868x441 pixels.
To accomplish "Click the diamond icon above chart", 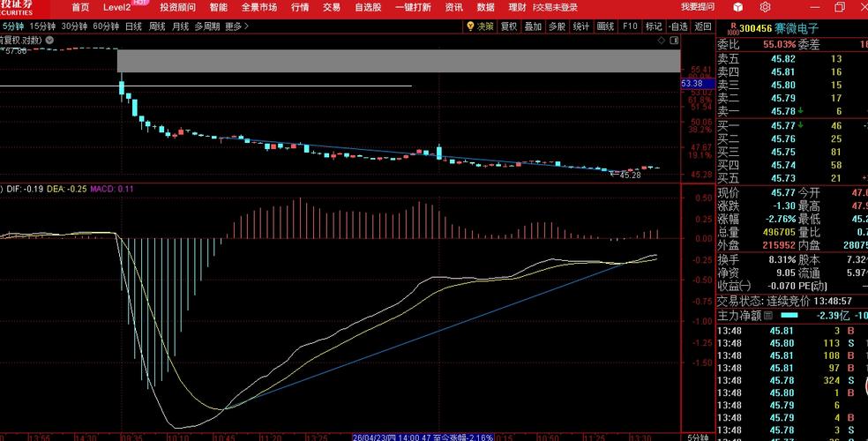I will click(661, 41).
